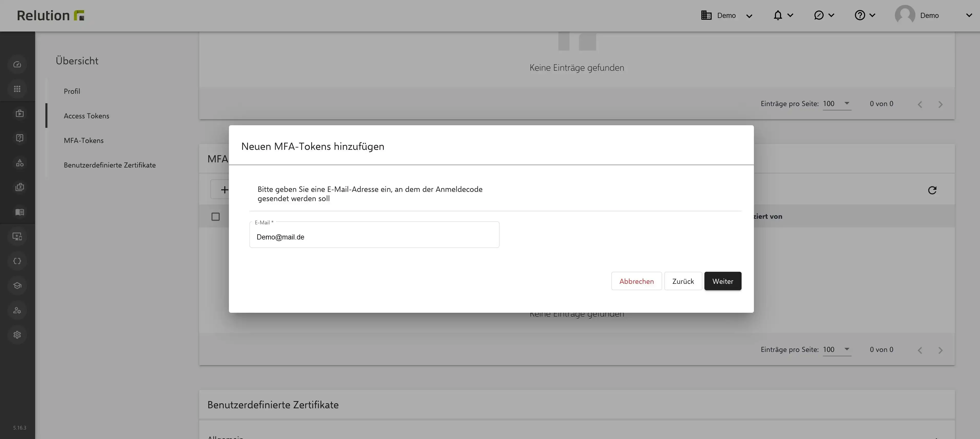The height and width of the screenshot is (439, 980).
Task: Click the Benutzerdefinierte Zertifikate section heading
Action: point(273,405)
